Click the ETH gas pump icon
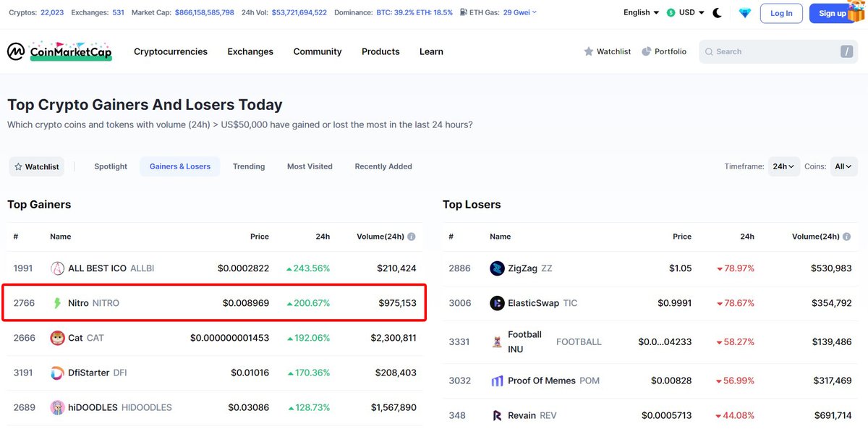The width and height of the screenshot is (868, 429). (x=462, y=13)
